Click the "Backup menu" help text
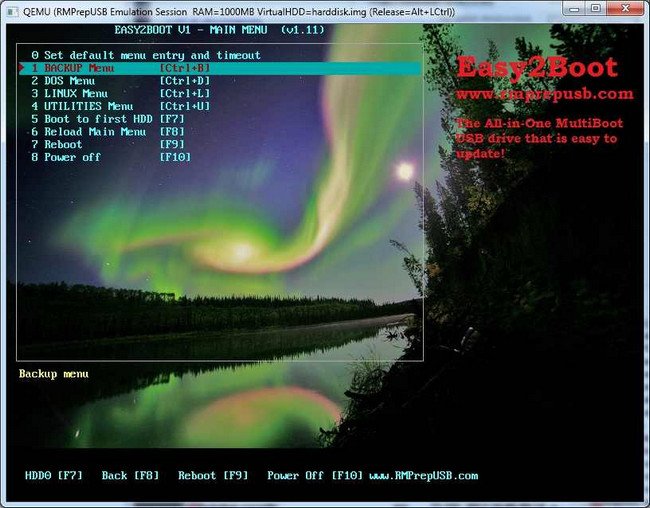Screen dimensions: 650x508 coord(53,374)
